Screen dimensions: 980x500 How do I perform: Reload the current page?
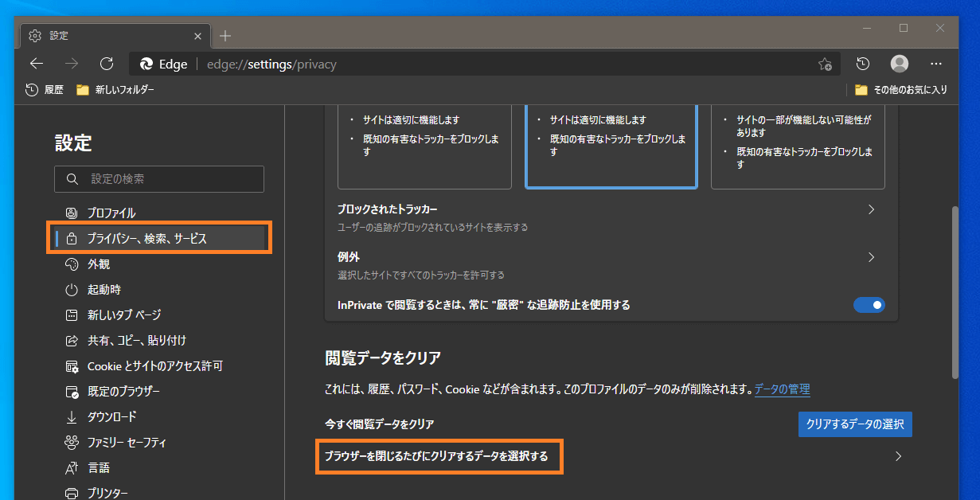click(107, 64)
